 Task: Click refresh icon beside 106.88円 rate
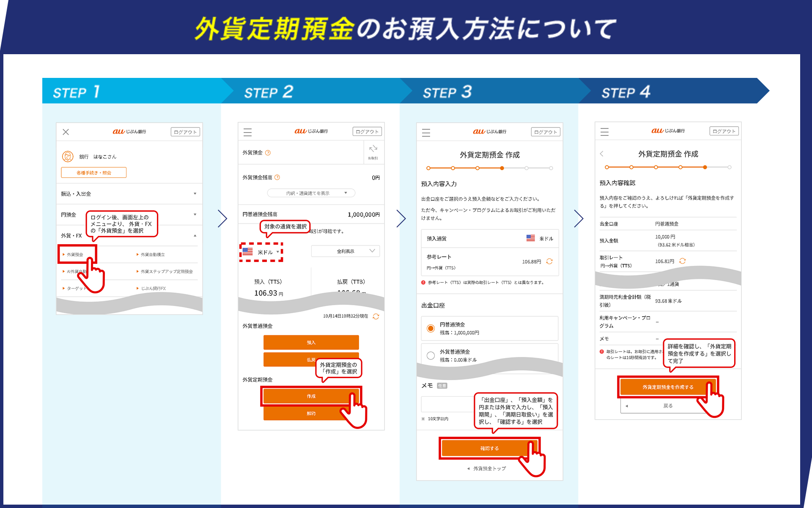pyautogui.click(x=549, y=261)
